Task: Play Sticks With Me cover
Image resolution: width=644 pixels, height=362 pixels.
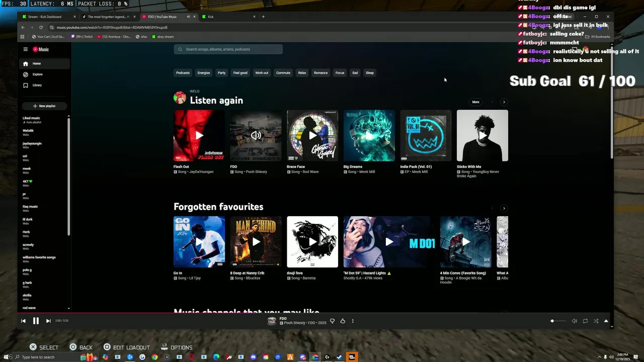Action: point(482,136)
